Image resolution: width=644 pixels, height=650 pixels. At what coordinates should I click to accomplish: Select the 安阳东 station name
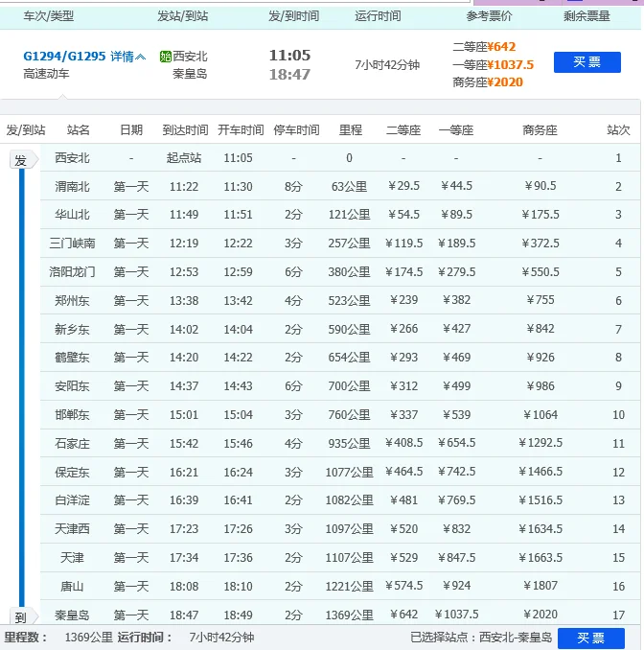[x=72, y=386]
